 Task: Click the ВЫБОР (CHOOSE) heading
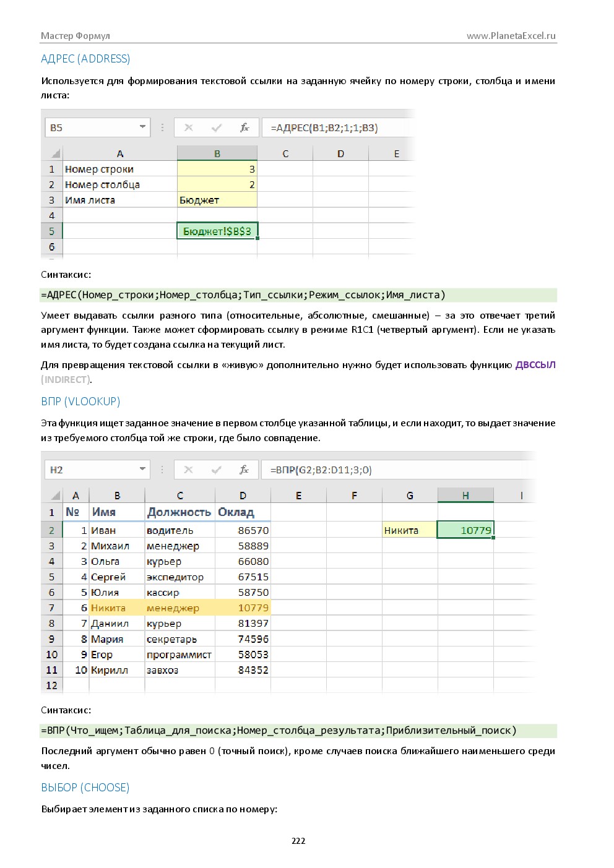(x=85, y=788)
